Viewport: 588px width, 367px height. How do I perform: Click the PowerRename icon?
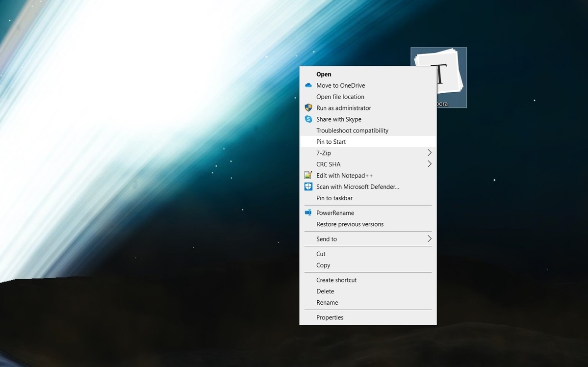pos(308,213)
